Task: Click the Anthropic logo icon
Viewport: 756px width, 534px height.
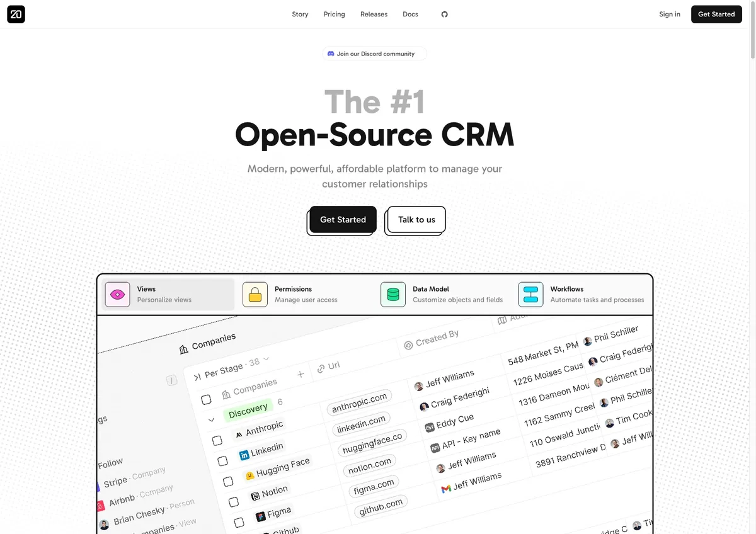Action: [239, 435]
